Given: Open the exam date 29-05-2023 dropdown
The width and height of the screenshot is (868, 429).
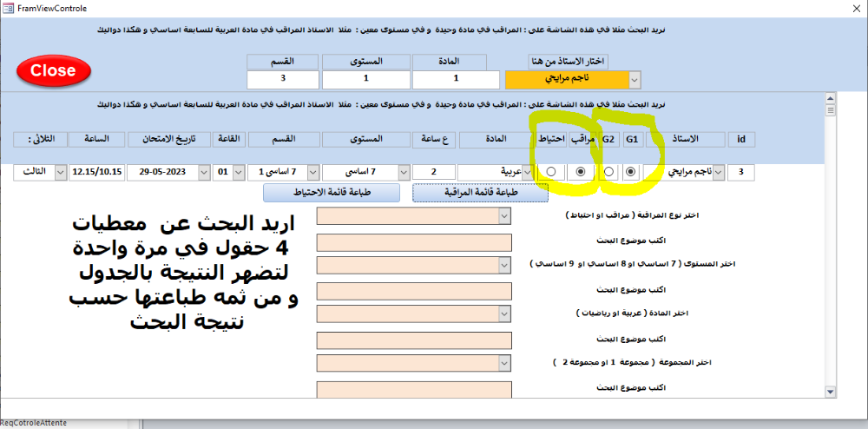Looking at the screenshot, I should click(x=203, y=172).
